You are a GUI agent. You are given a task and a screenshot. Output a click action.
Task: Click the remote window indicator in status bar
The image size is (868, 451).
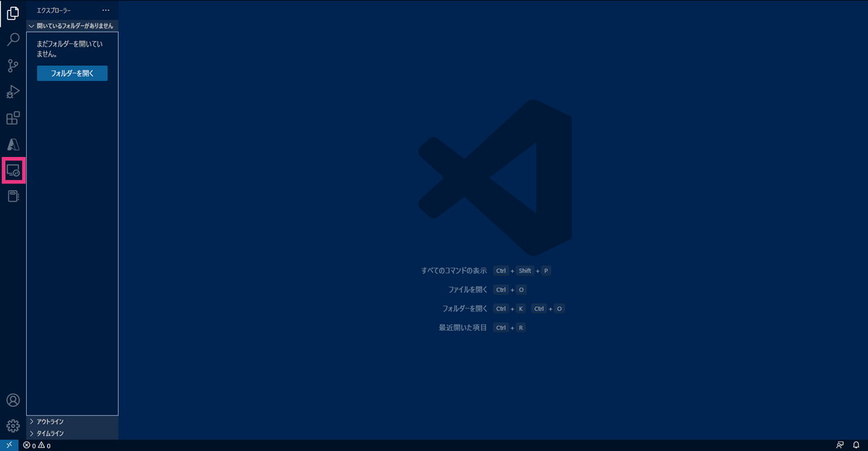[x=9, y=445]
